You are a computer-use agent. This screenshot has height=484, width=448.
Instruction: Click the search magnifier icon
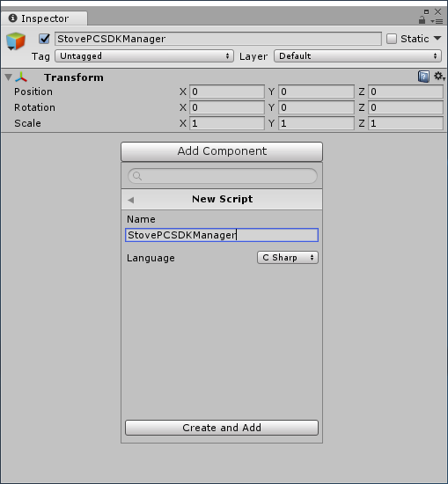point(137,176)
